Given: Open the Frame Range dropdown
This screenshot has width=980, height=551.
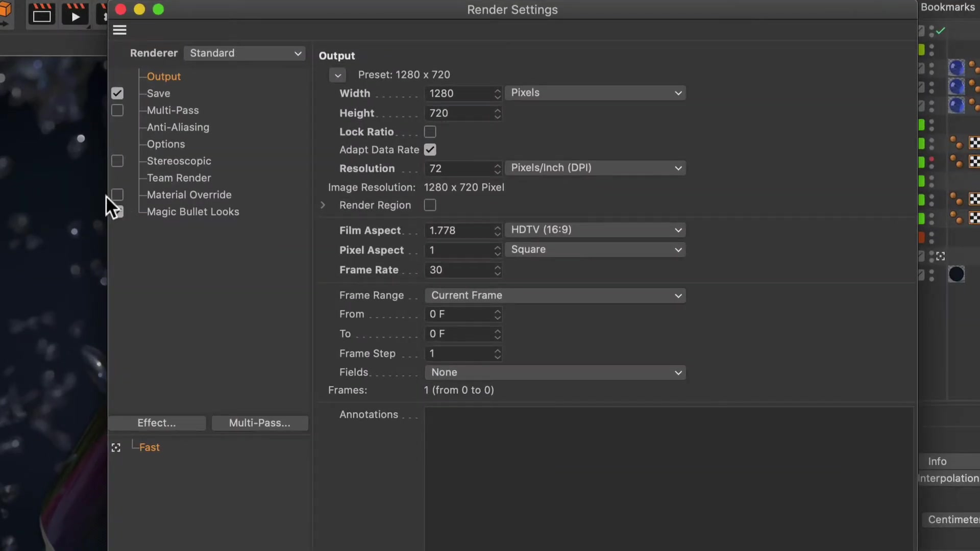Looking at the screenshot, I should [x=555, y=295].
